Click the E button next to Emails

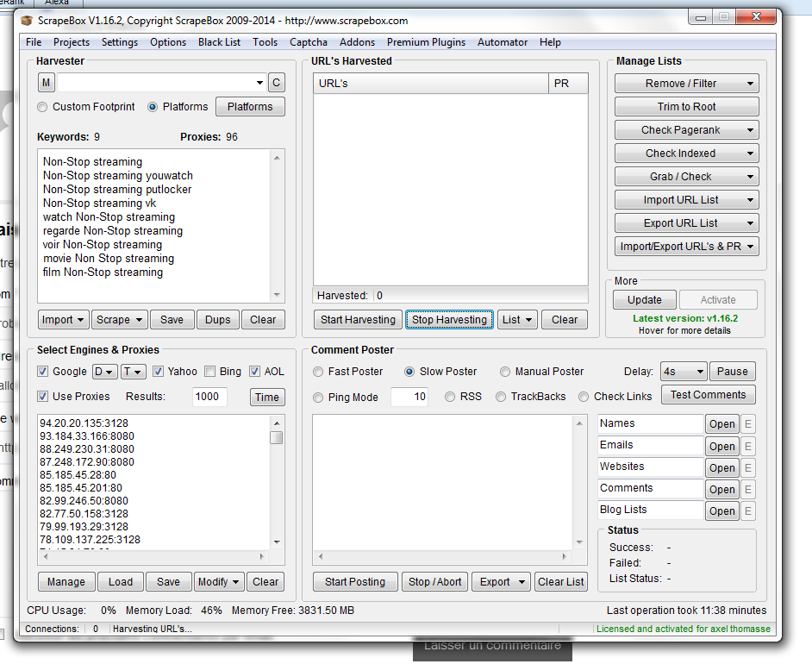748,446
